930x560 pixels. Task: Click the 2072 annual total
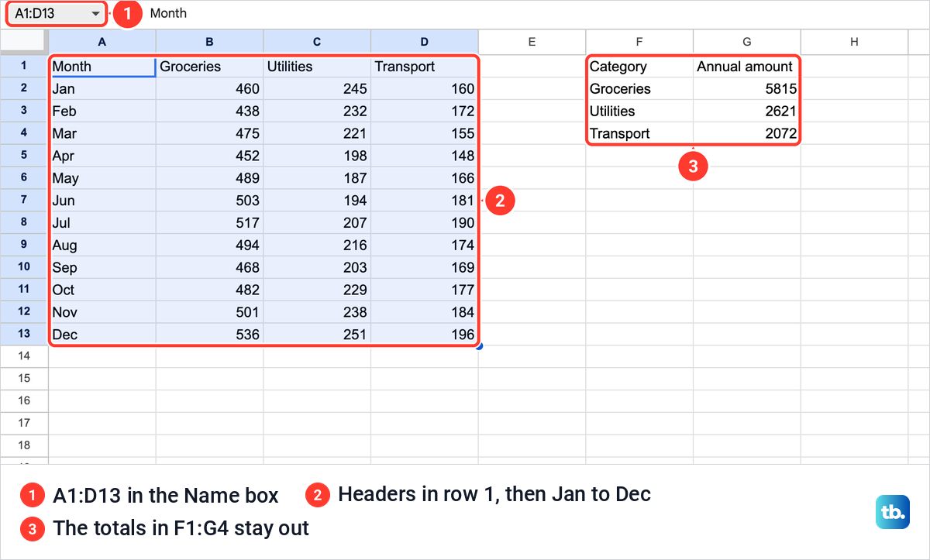[747, 134]
